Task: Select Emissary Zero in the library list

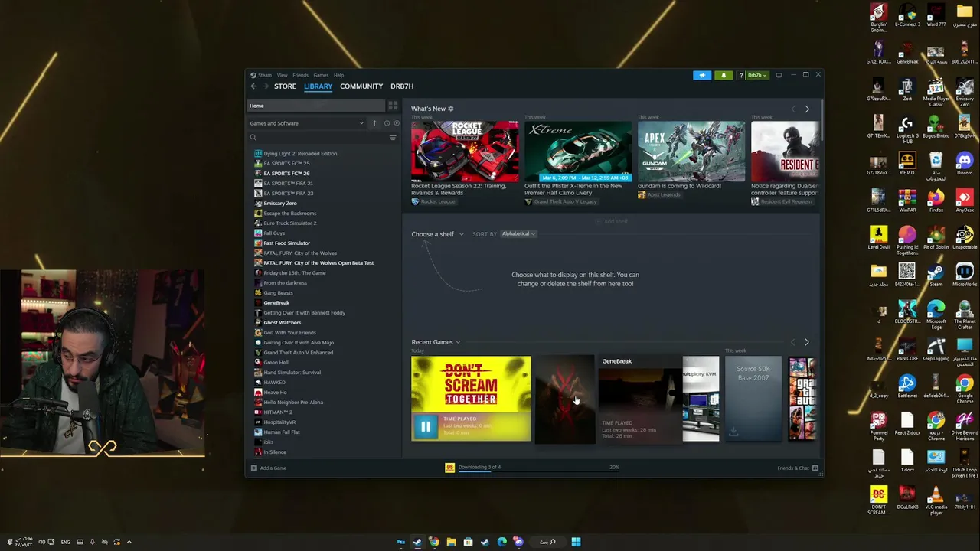Action: pyautogui.click(x=279, y=204)
